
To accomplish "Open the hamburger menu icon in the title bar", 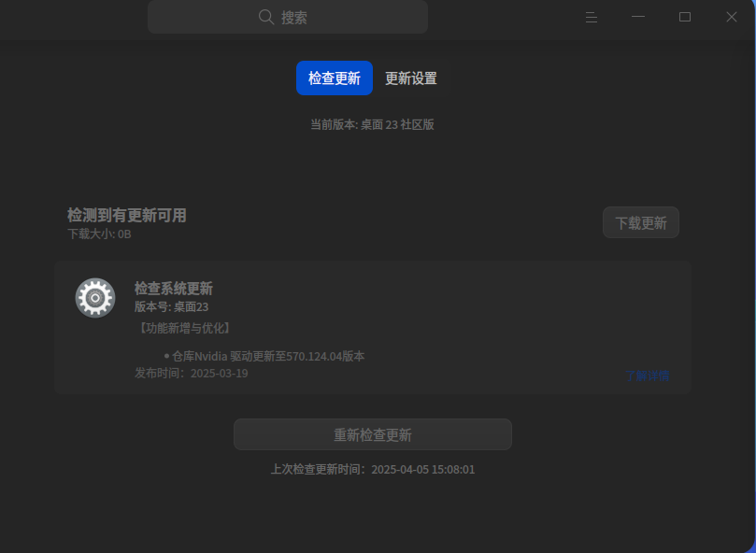I will (x=592, y=18).
